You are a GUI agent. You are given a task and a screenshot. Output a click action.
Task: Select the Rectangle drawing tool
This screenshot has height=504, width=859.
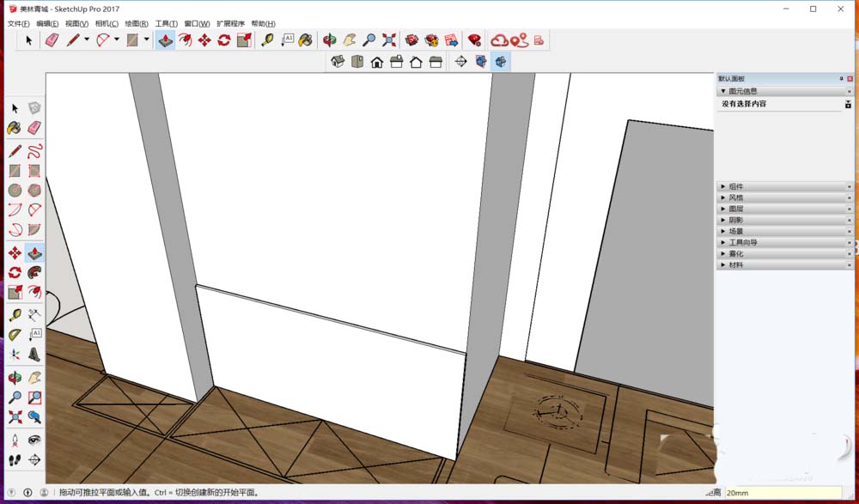pos(13,170)
